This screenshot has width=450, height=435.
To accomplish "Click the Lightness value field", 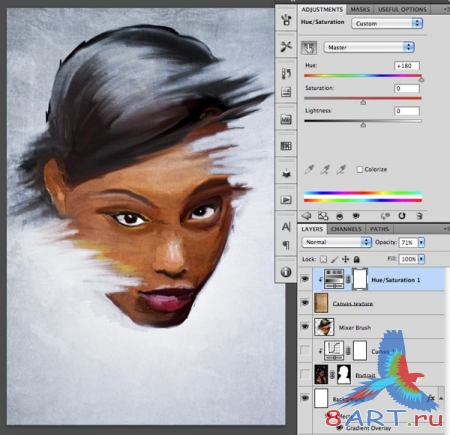I will 407,111.
